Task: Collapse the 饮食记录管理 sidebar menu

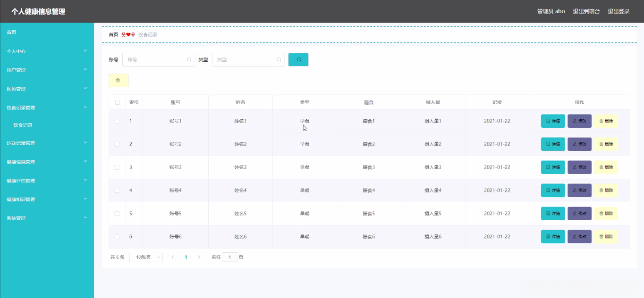Action: click(47, 108)
